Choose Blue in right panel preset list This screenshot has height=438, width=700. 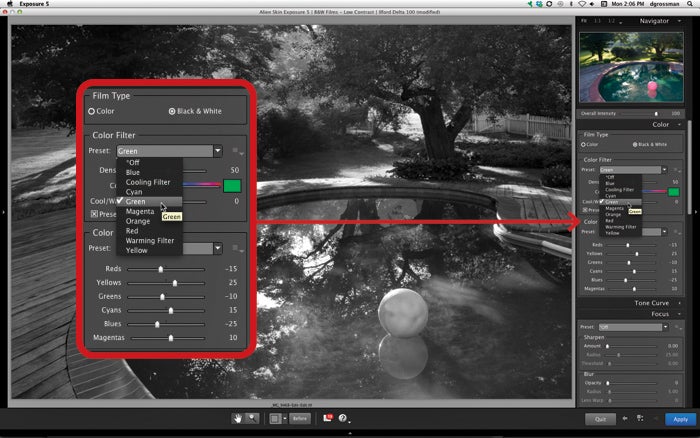[x=610, y=184]
